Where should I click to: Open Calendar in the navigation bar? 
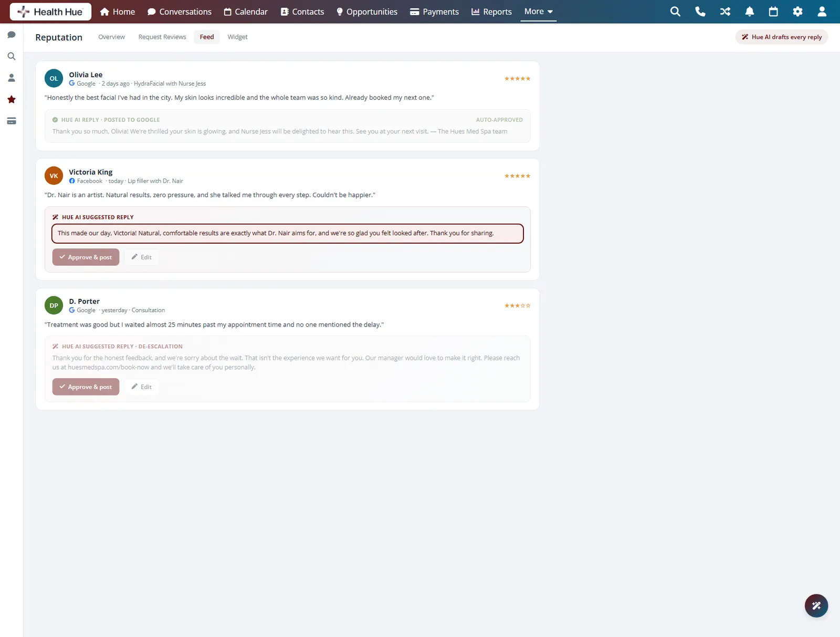pos(246,12)
